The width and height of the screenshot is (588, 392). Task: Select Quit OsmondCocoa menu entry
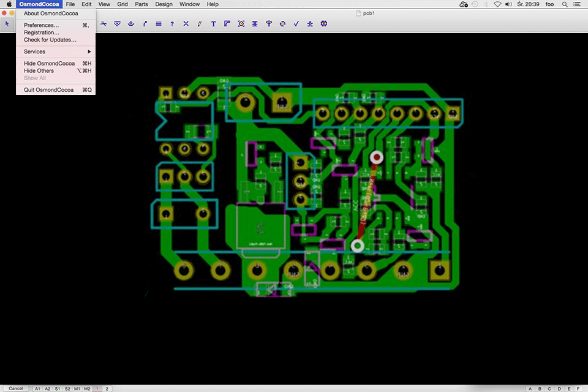48,89
